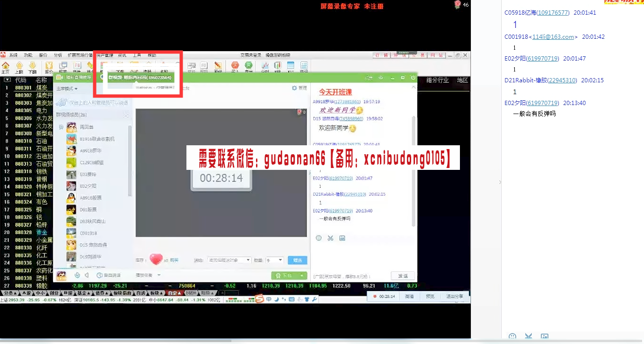Click the green 卖出 sell icon
Viewport: 644px width, 344px height.
pyautogui.click(x=248, y=67)
